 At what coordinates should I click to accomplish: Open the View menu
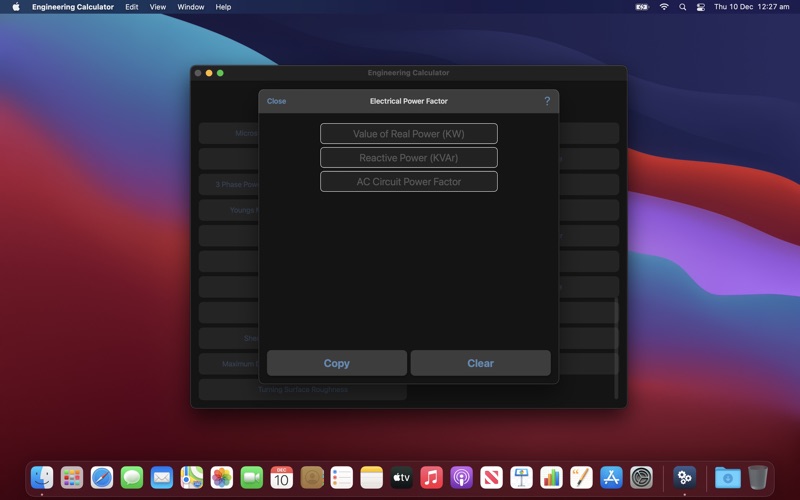click(158, 7)
